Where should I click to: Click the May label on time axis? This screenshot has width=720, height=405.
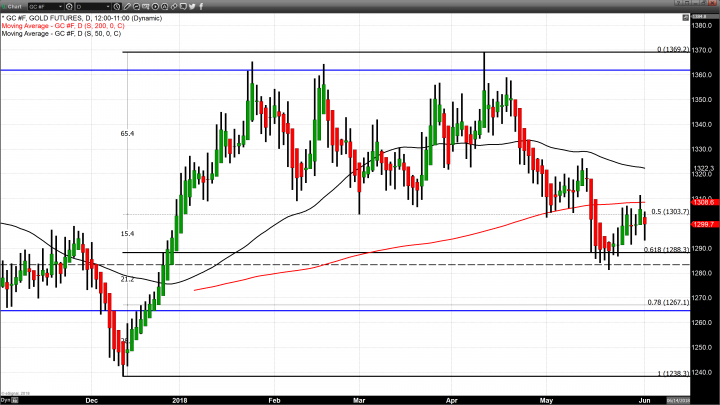pyautogui.click(x=546, y=400)
